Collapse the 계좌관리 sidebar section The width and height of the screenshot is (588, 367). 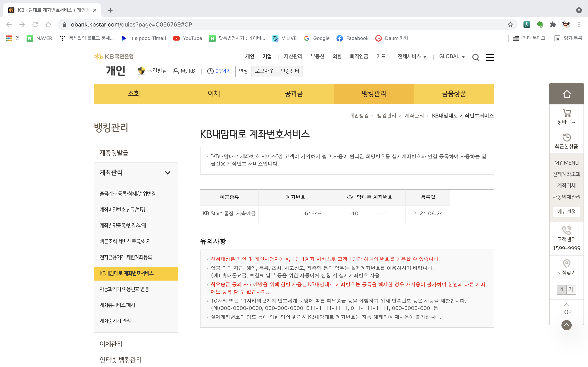point(167,173)
